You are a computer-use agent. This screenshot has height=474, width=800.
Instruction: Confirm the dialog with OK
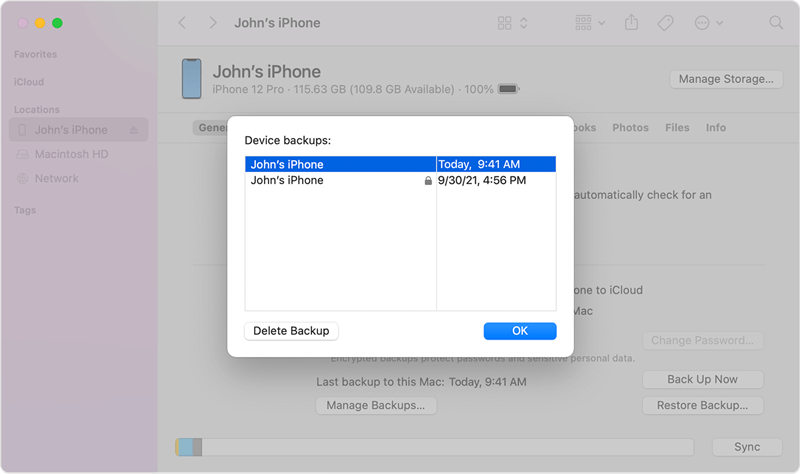(520, 331)
